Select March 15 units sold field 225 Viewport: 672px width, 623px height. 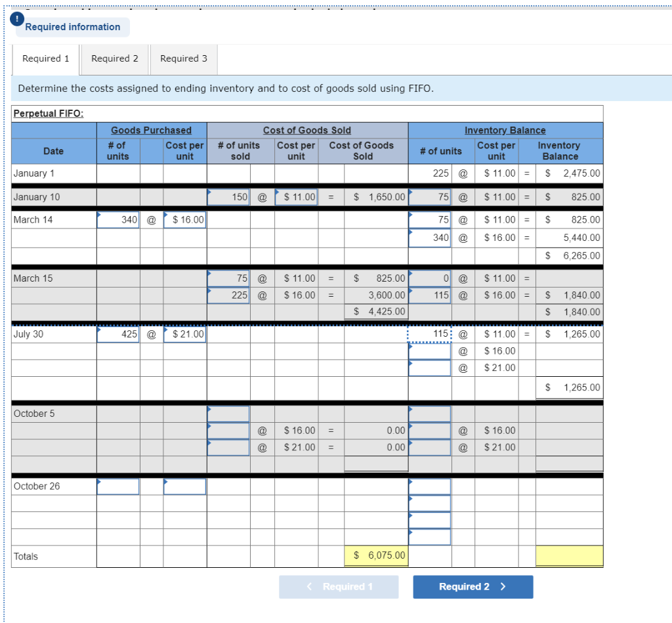(x=228, y=295)
